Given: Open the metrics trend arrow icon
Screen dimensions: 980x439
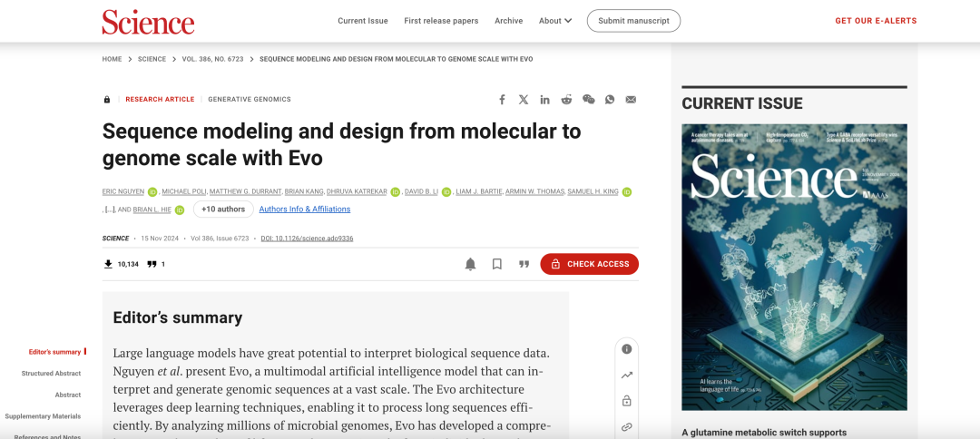Looking at the screenshot, I should pyautogui.click(x=626, y=375).
